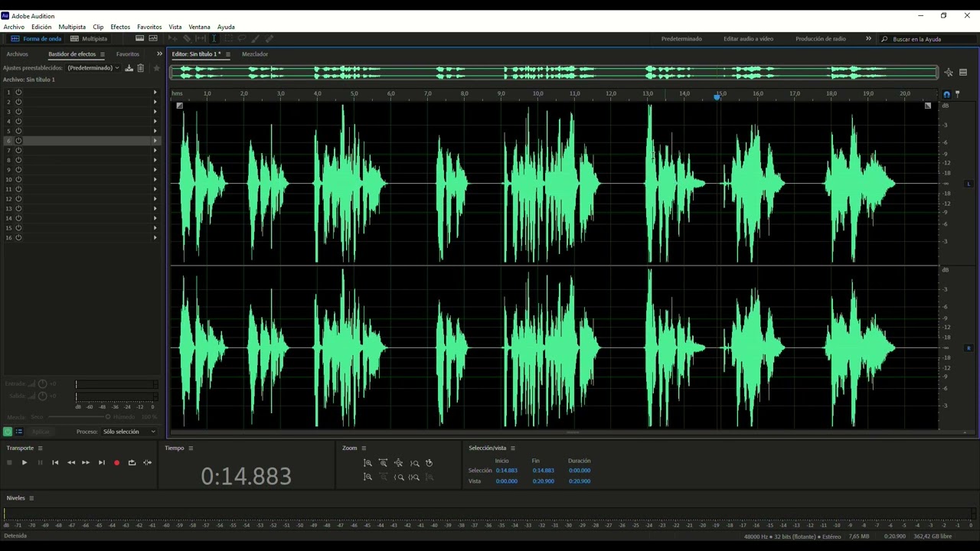Select the Slip tool in toolbar
Screen dimensions: 980x551
200,38
